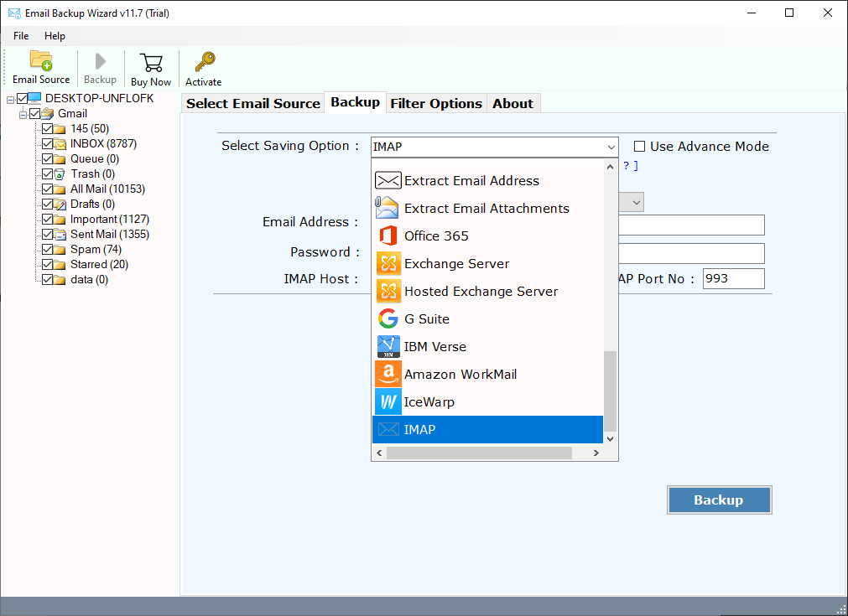Uncheck the Important (1127) checkbox
This screenshot has width=848, height=616.
point(48,220)
